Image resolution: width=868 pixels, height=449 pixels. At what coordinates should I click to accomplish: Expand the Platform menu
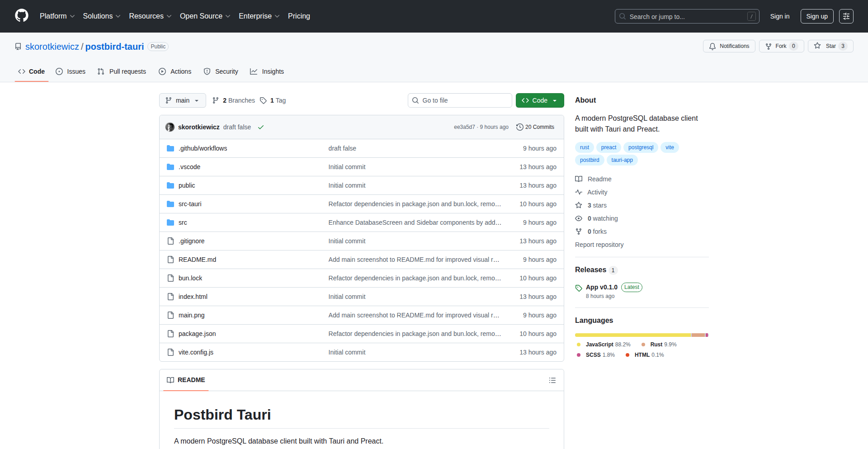tap(57, 16)
